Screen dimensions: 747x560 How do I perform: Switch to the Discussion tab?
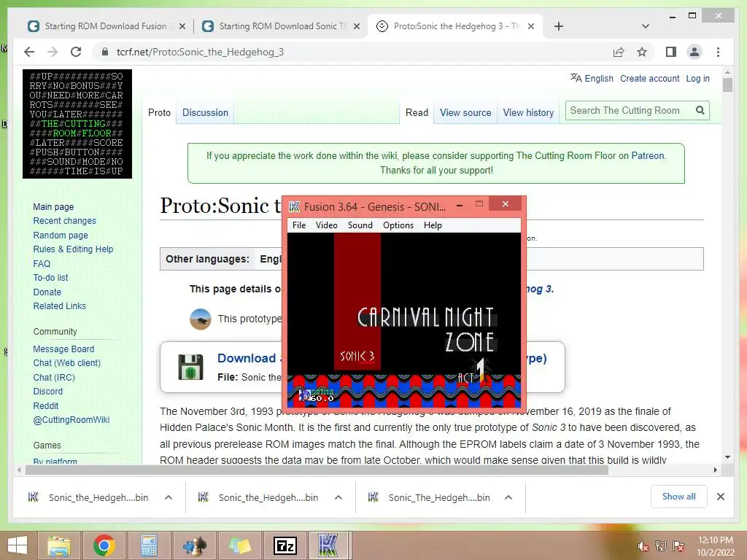pyautogui.click(x=205, y=112)
